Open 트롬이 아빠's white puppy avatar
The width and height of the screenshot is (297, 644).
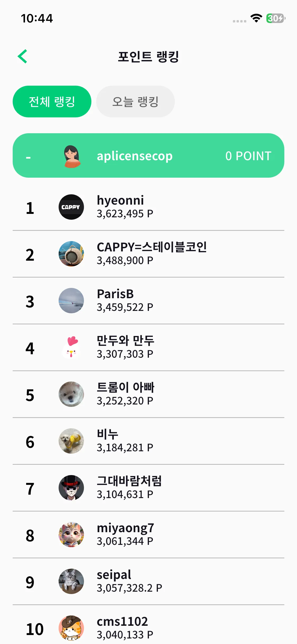[71, 394]
